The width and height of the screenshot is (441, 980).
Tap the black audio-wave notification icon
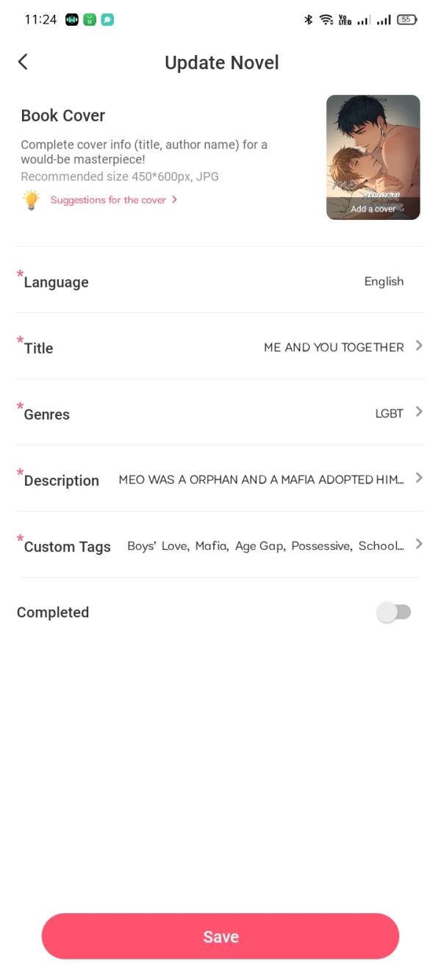tap(72, 20)
